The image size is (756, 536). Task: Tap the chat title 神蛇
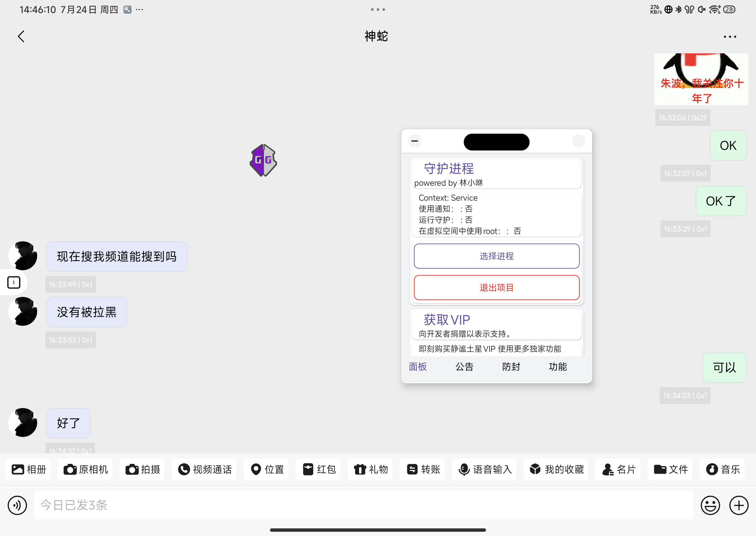click(x=376, y=36)
